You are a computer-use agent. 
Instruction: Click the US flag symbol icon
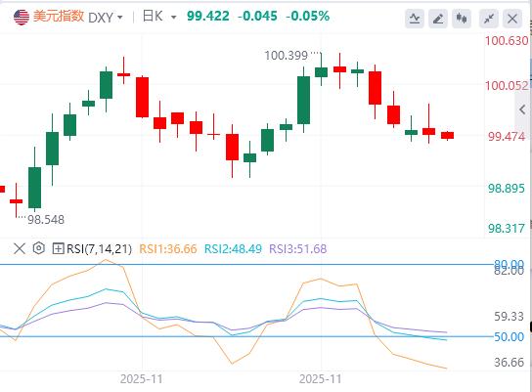point(22,17)
